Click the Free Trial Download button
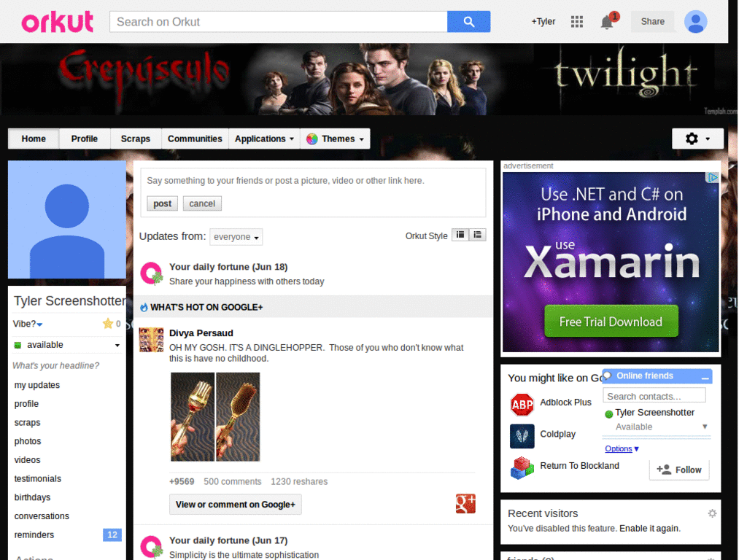Viewport: 747px width, 560px height. pyautogui.click(x=611, y=322)
